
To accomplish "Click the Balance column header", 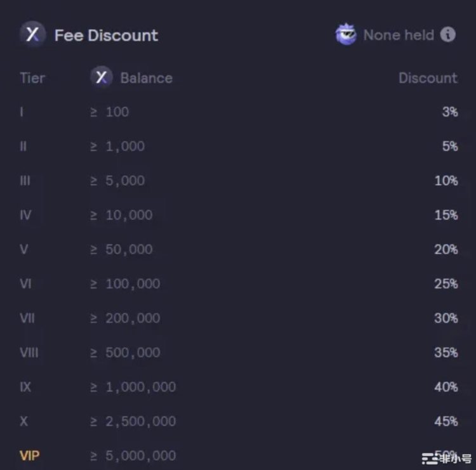I will click(x=146, y=78).
